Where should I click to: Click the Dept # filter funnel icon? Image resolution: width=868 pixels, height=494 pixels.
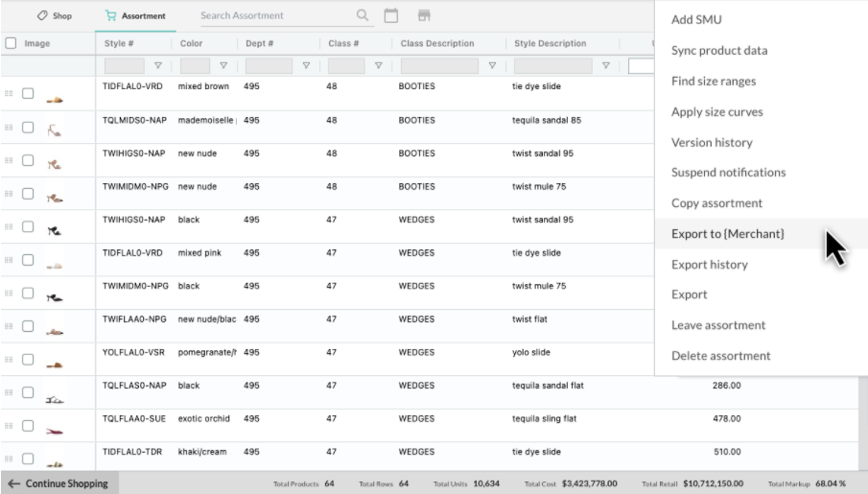[x=306, y=66]
